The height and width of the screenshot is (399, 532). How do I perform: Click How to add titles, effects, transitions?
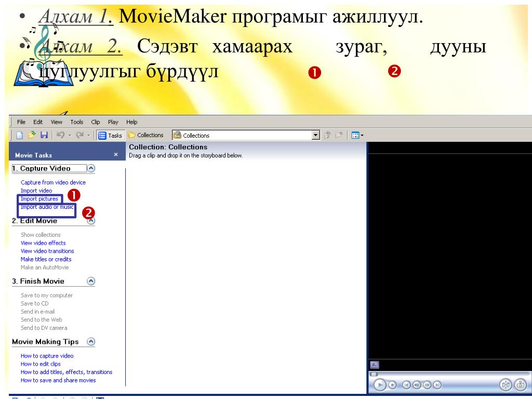click(66, 372)
